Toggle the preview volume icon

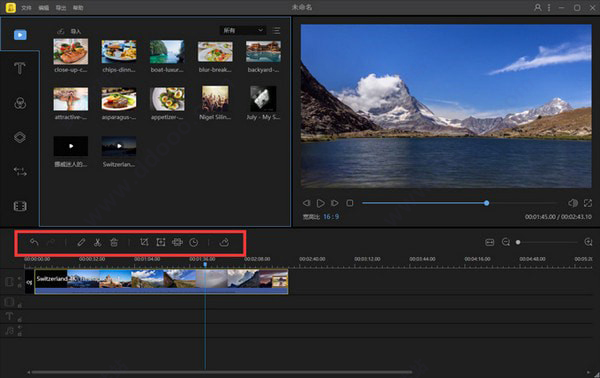[573, 203]
